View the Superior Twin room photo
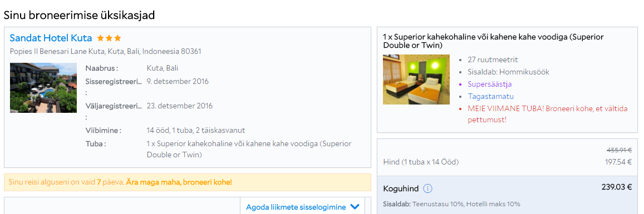 tap(416, 79)
